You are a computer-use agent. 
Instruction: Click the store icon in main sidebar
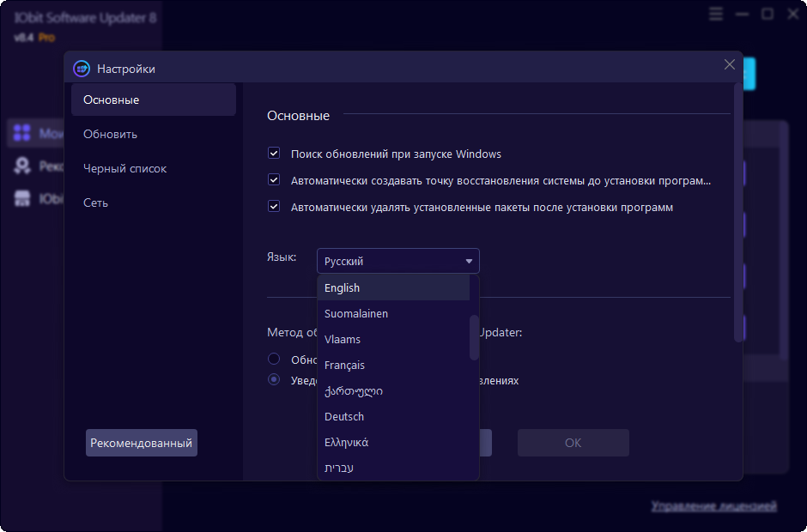point(21,198)
